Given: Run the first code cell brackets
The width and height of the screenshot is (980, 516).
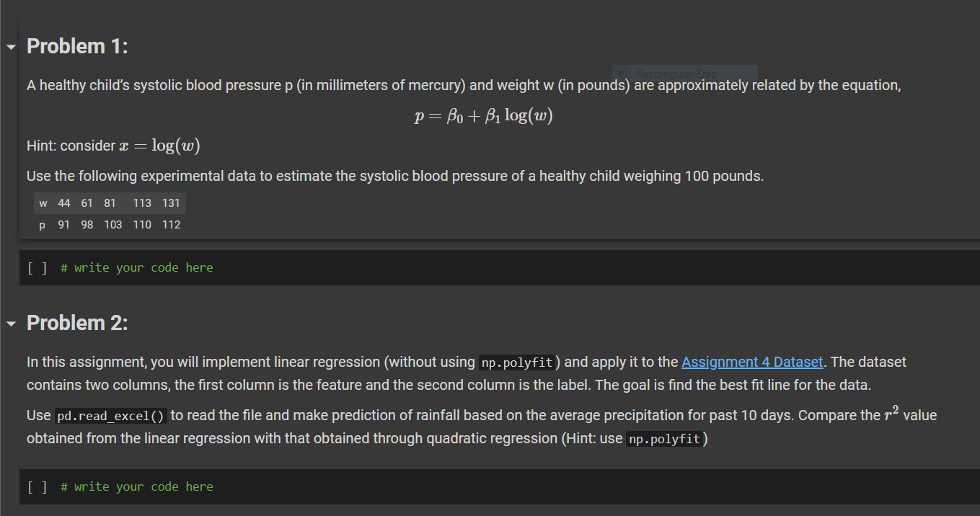Looking at the screenshot, I should tap(37, 268).
